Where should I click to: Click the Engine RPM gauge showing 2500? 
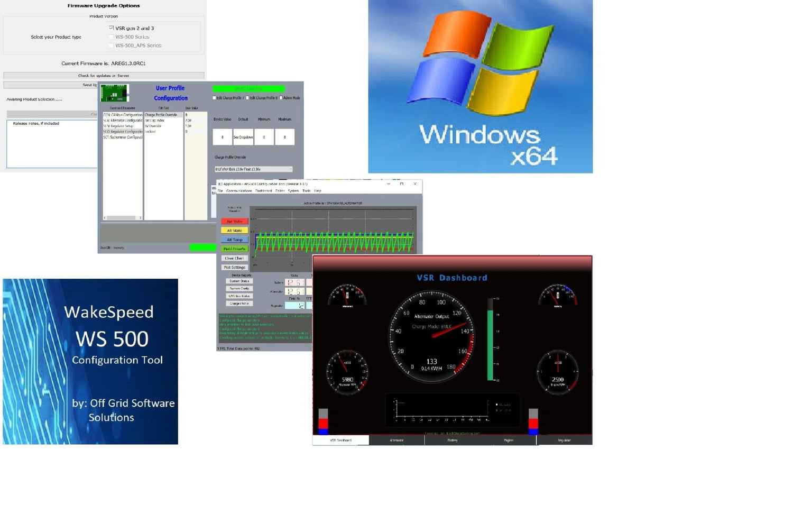click(557, 372)
